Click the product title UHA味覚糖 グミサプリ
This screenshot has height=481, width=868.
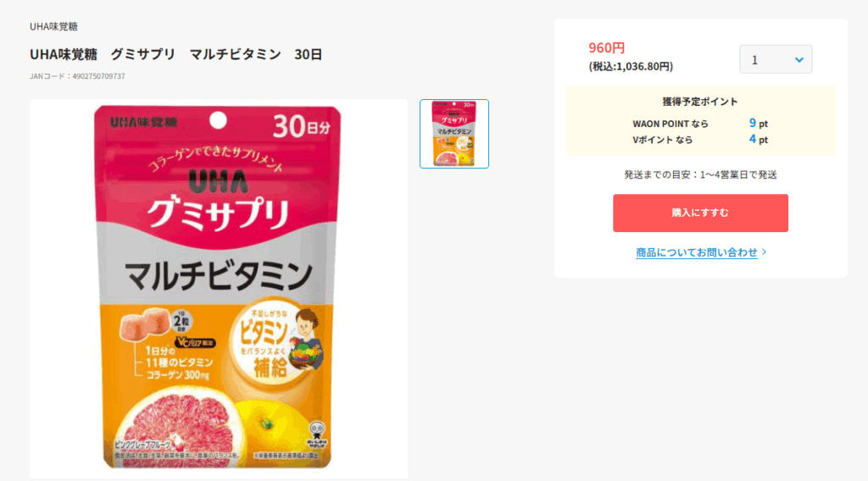pos(176,54)
